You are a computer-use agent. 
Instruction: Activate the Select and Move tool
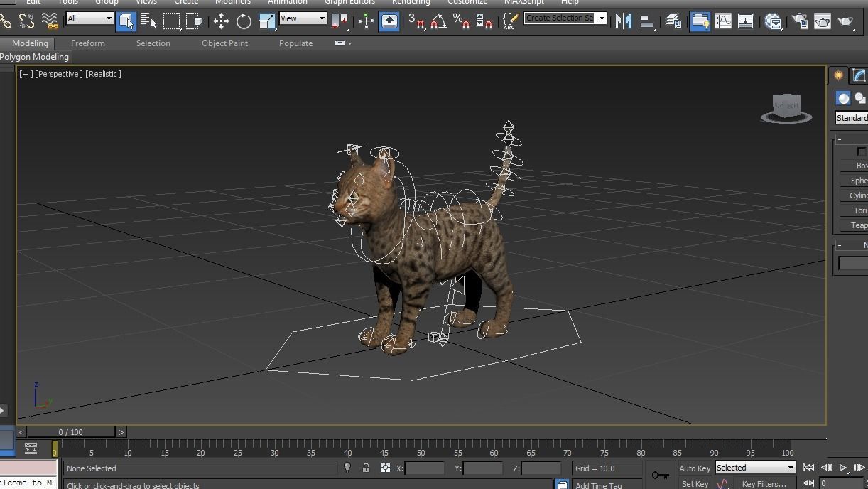221,21
